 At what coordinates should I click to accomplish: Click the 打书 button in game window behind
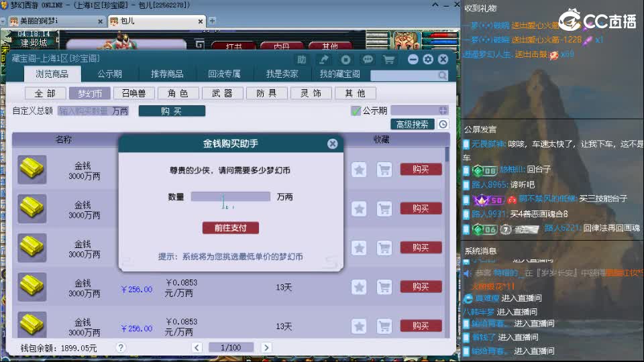tap(234, 46)
